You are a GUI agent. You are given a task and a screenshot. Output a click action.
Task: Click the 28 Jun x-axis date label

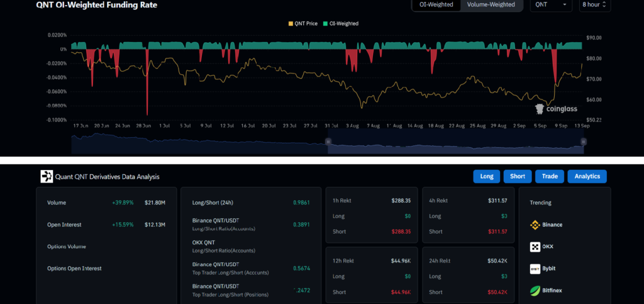144,126
